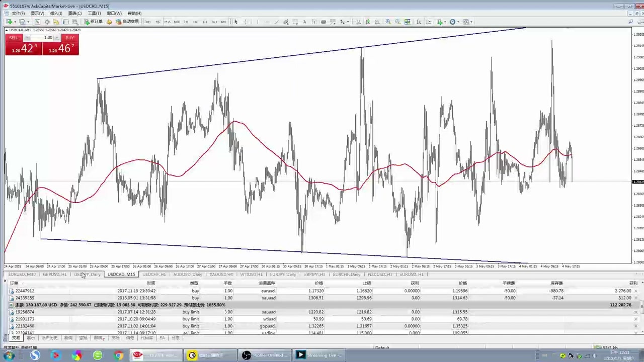Open the Strategy Tester icon
This screenshot has height=362, width=644.
[x=75, y=22]
